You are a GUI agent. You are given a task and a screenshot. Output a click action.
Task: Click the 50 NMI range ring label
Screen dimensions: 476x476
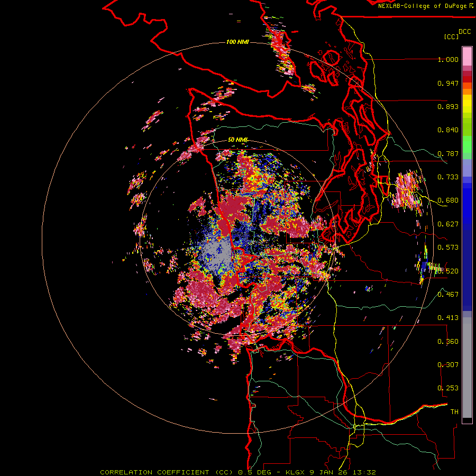(x=238, y=140)
